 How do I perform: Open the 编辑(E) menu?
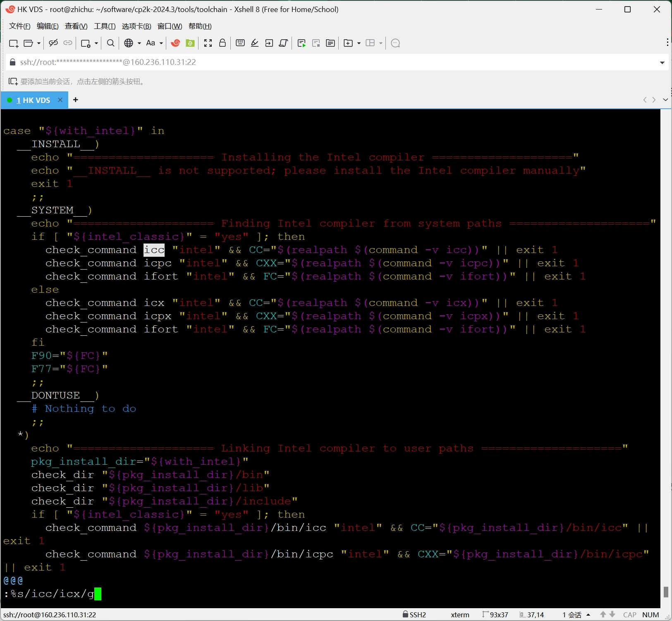pyautogui.click(x=48, y=26)
